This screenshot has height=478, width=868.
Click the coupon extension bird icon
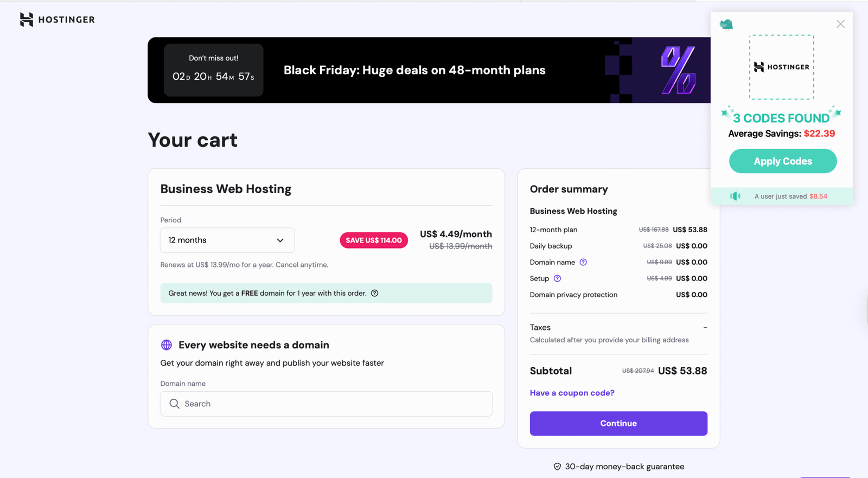tap(726, 24)
